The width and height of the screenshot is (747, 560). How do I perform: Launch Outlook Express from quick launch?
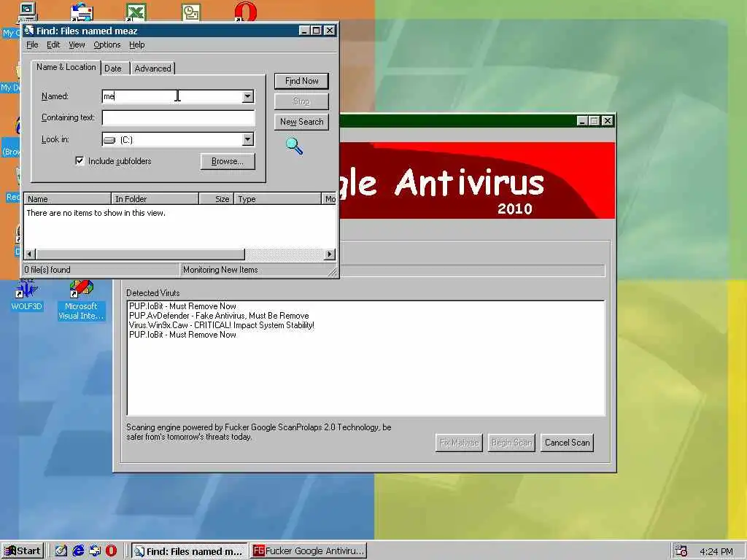click(95, 551)
